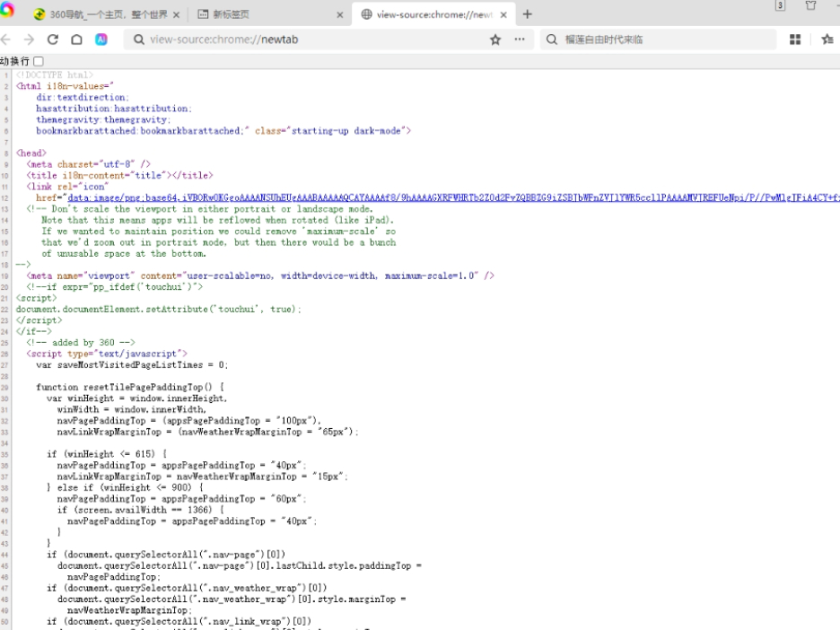
Task: Click the meta charset="utf-8" line
Action: pos(88,164)
